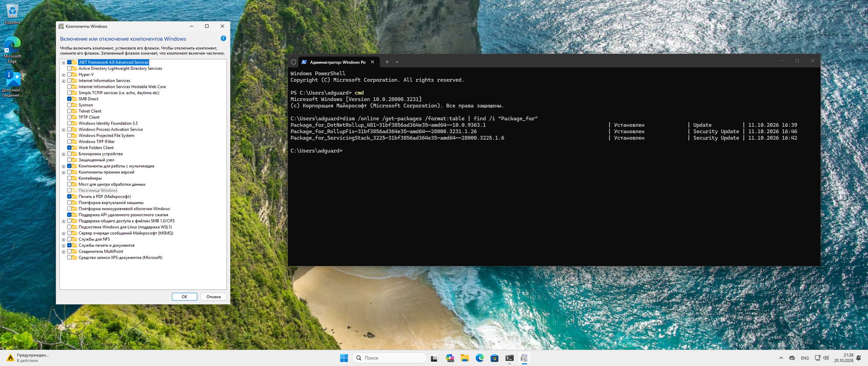Click the volume speaker tray icon

826,358
